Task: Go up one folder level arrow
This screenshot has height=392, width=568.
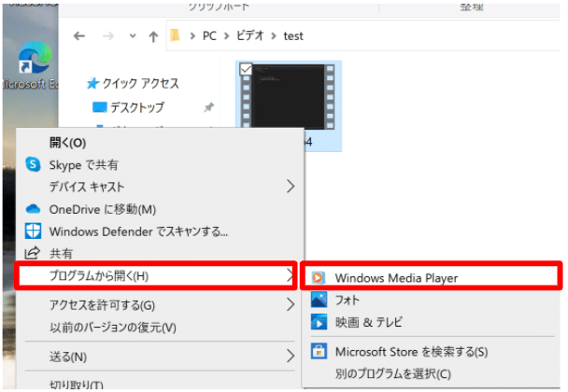Action: pyautogui.click(x=153, y=36)
